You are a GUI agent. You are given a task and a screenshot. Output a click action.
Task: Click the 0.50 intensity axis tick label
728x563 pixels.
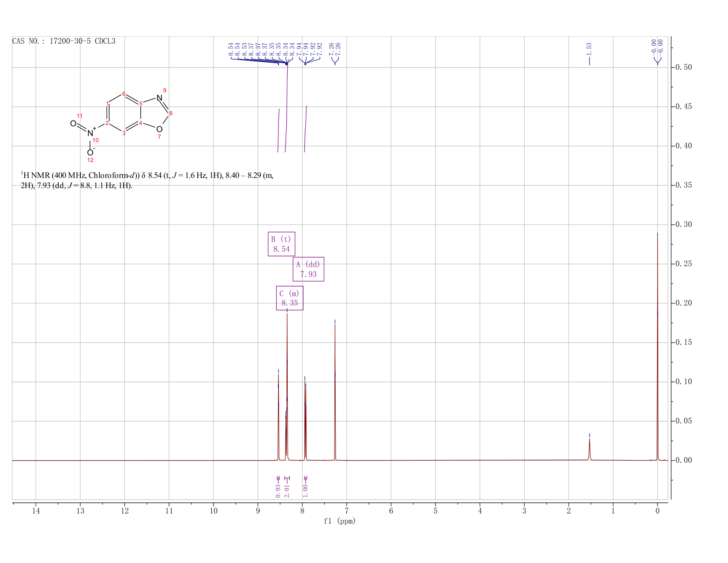[x=683, y=67]
